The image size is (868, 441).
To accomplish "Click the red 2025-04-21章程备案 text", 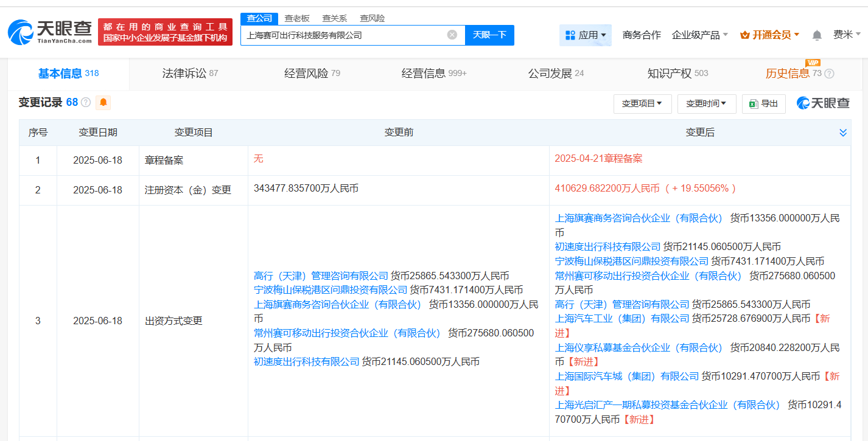I will click(x=599, y=159).
